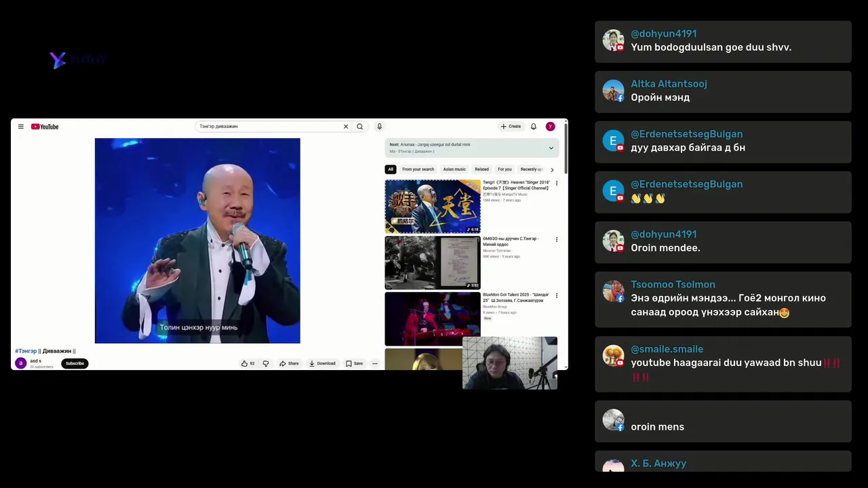
Task: Open more actions under the video
Action: point(374,363)
